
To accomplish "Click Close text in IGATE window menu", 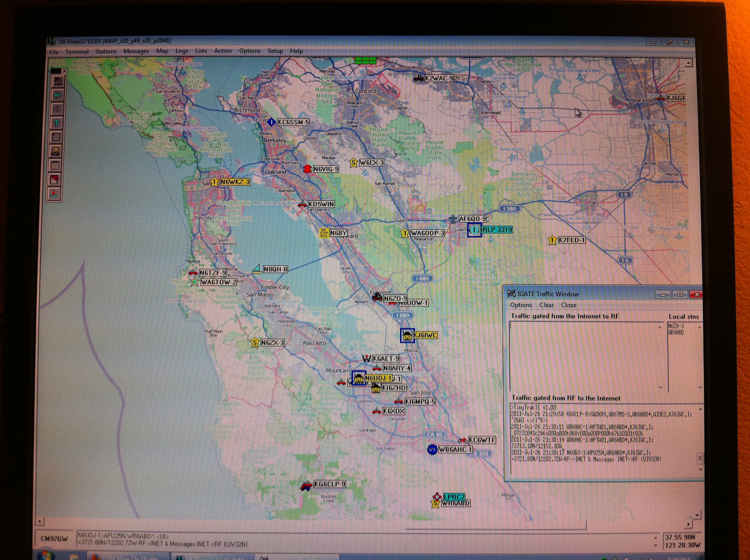I will pos(568,305).
